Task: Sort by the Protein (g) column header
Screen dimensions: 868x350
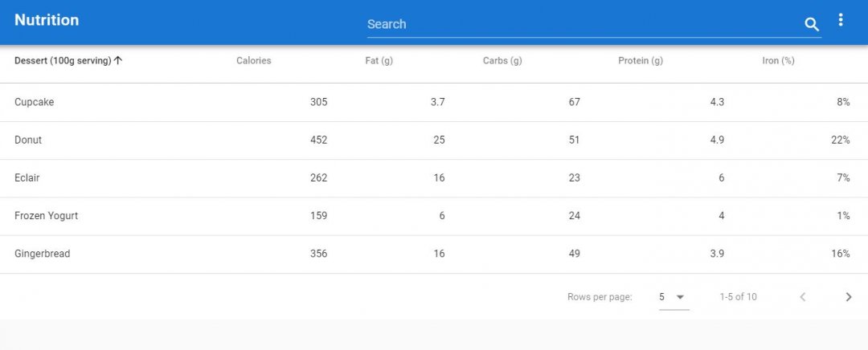Action: [x=641, y=61]
